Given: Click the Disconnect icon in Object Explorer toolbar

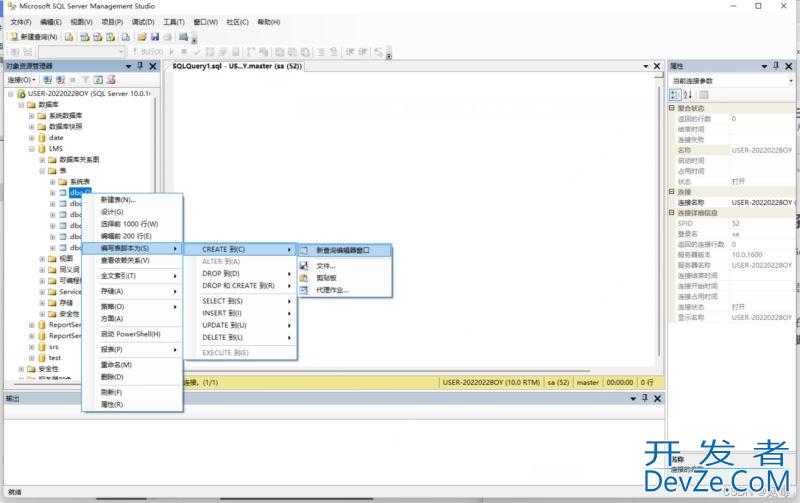Looking at the screenshot, I should click(x=60, y=80).
